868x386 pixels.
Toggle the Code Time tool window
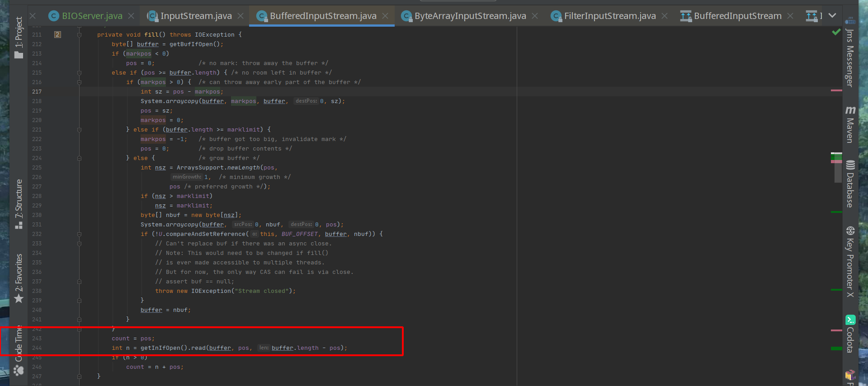[19, 350]
